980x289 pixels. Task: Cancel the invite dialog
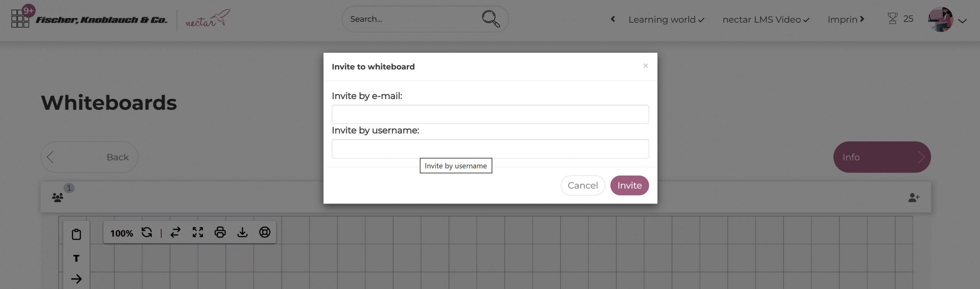582,186
